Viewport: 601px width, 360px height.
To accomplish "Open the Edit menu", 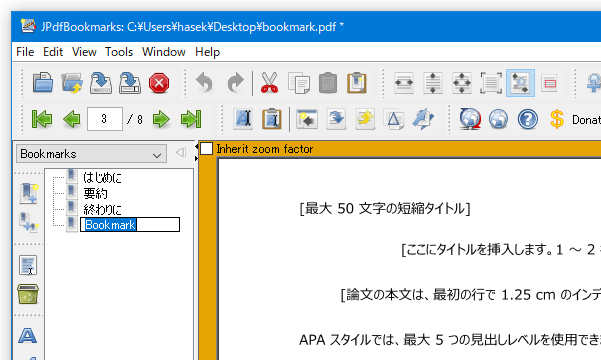I will coord(53,52).
